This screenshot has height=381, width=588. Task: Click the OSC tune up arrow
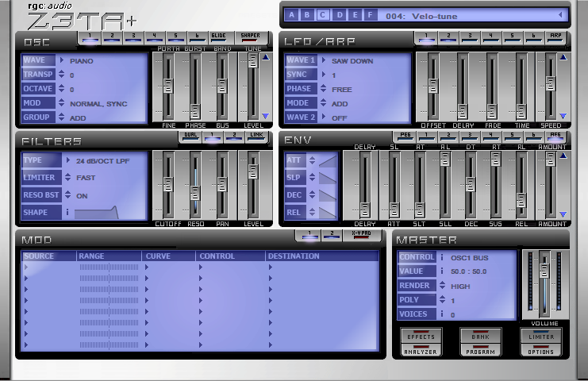tap(266, 57)
